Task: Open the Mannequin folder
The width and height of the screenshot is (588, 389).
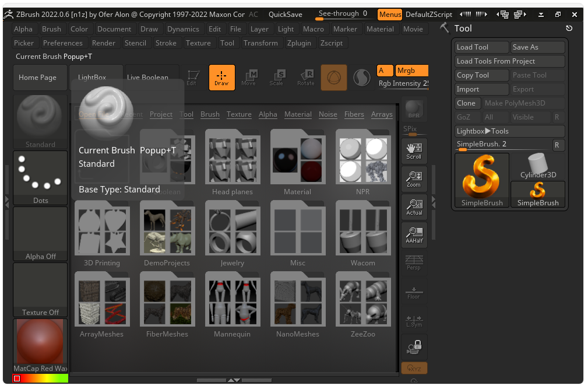Action: [232, 304]
